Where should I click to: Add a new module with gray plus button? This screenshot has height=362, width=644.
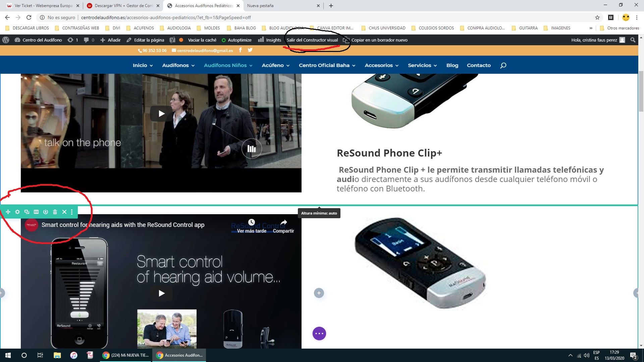click(319, 293)
